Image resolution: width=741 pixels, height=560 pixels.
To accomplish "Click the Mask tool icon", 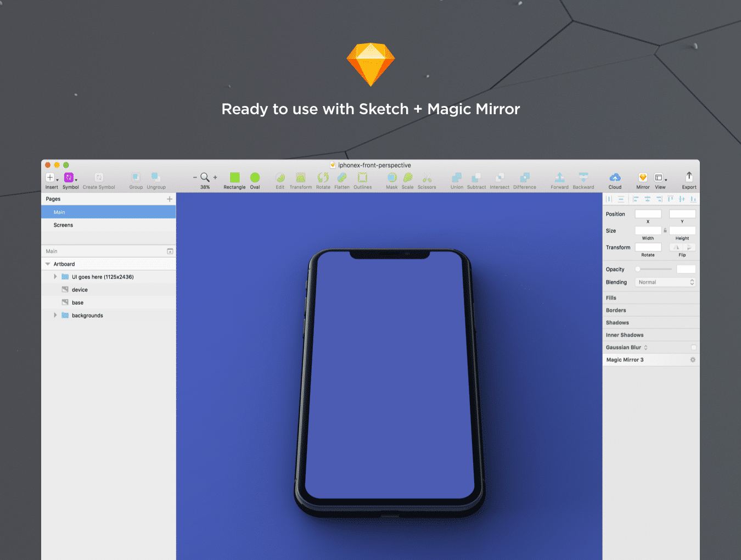I will point(391,177).
